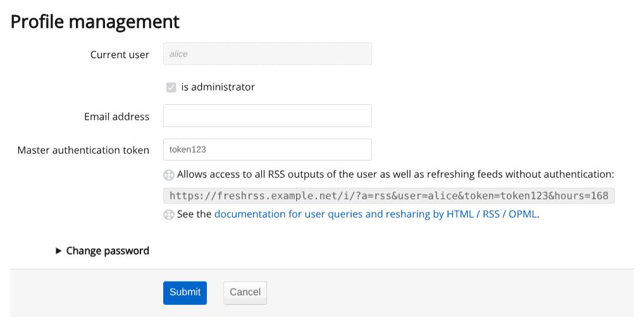
Task: Click the help icon before "See the documentation"
Action: pyautogui.click(x=169, y=214)
